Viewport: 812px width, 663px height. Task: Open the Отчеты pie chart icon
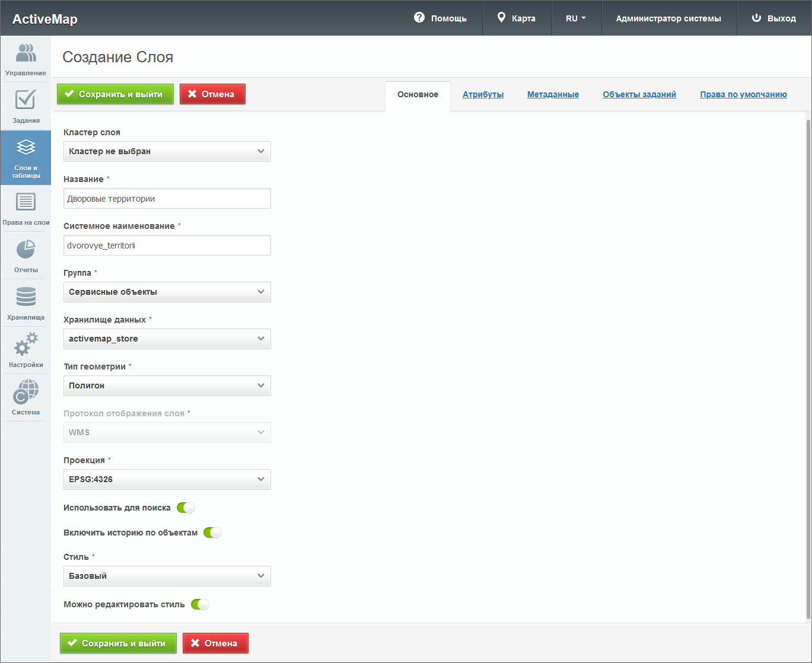(26, 250)
